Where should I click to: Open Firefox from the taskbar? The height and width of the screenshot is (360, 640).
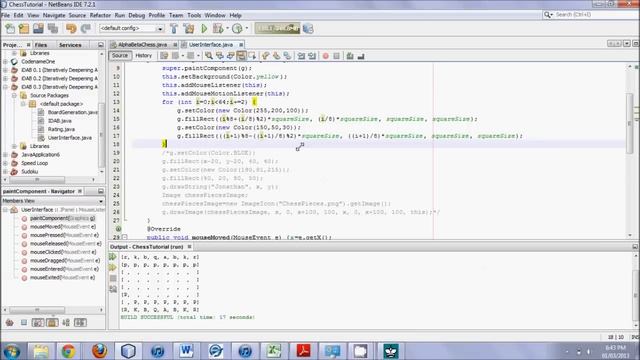(x=99, y=351)
